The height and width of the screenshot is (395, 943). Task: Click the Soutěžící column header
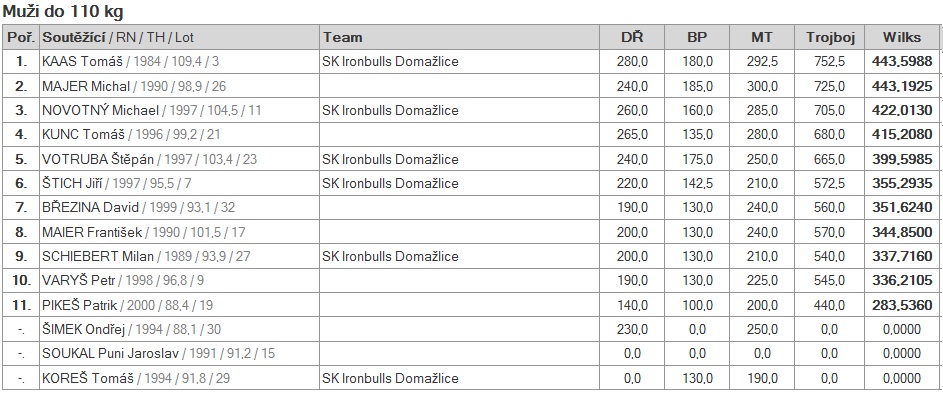tap(75, 37)
